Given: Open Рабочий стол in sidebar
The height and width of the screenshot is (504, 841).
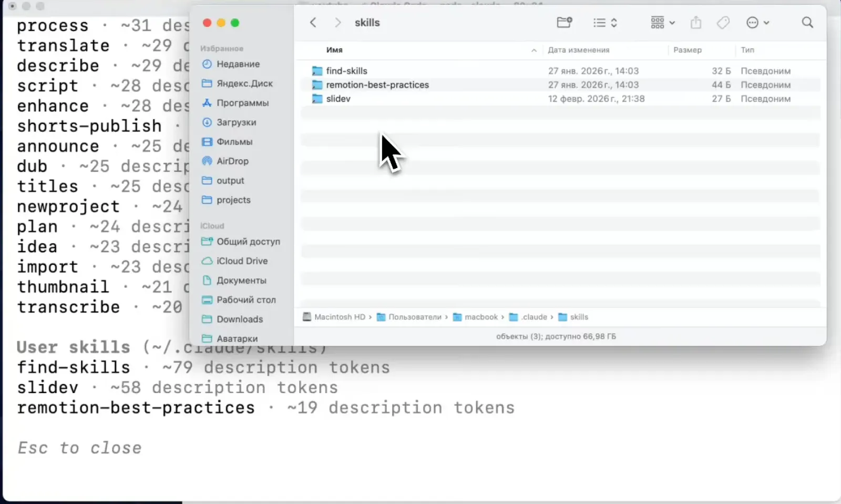Looking at the screenshot, I should (x=239, y=300).
